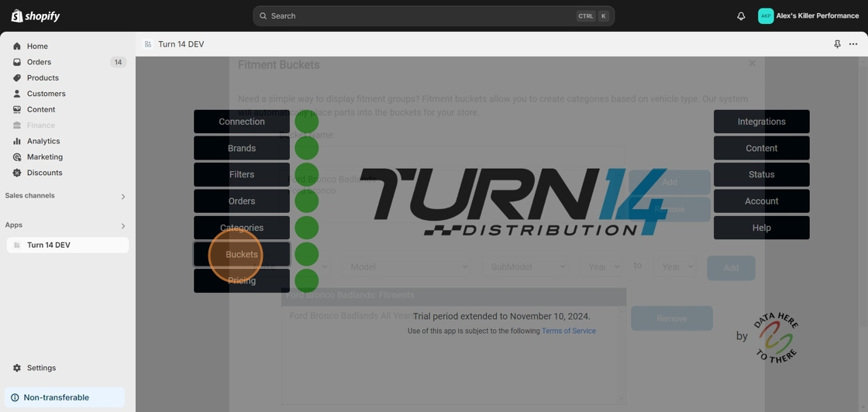Open the Terms of Service link
The image size is (868, 412).
pos(569,331)
